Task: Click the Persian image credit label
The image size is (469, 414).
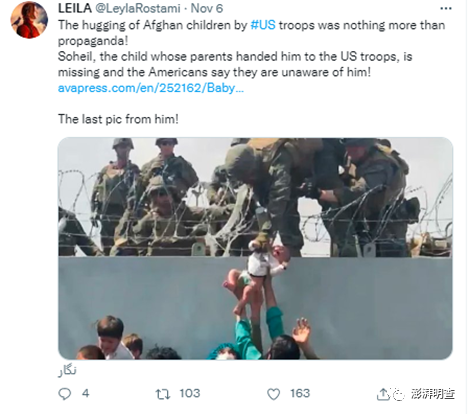Action: tap(67, 371)
